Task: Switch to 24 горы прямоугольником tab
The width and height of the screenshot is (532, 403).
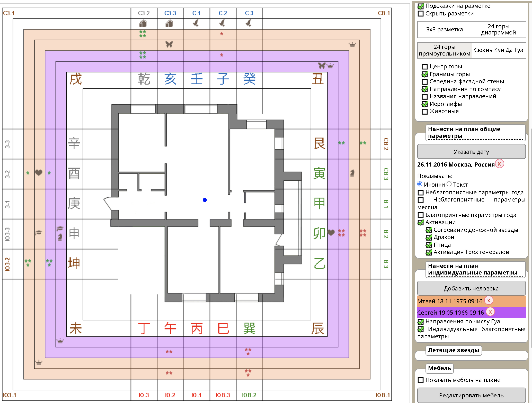Action: [x=445, y=50]
